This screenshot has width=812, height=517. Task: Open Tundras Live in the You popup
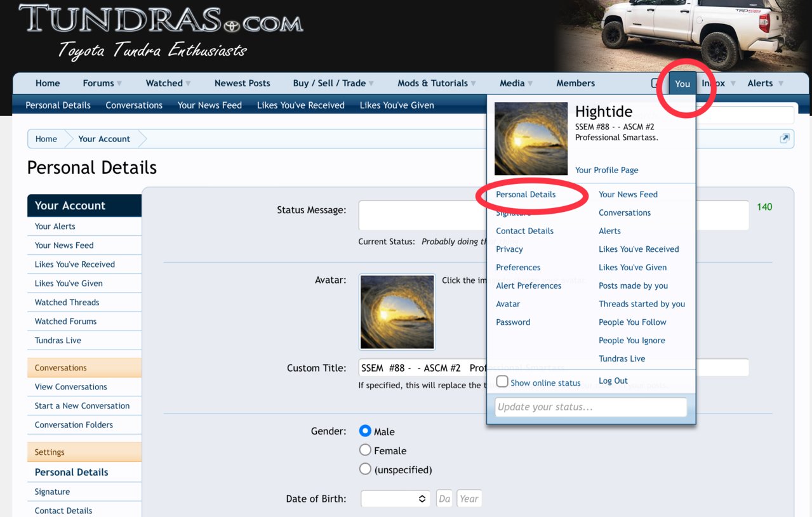622,358
